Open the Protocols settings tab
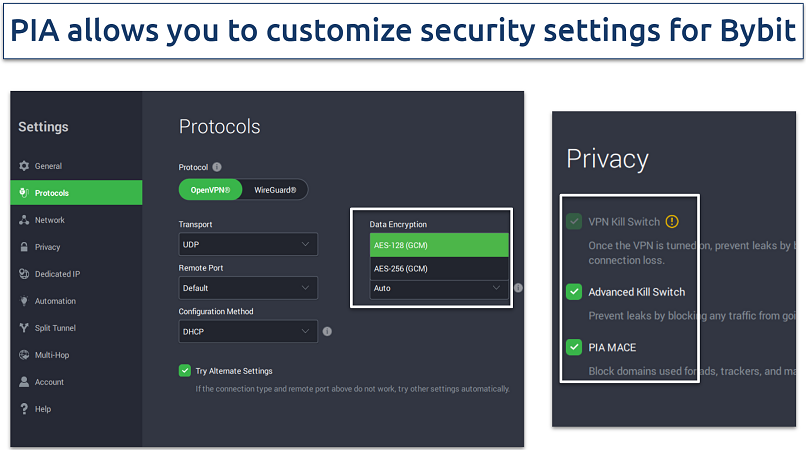 tap(77, 193)
